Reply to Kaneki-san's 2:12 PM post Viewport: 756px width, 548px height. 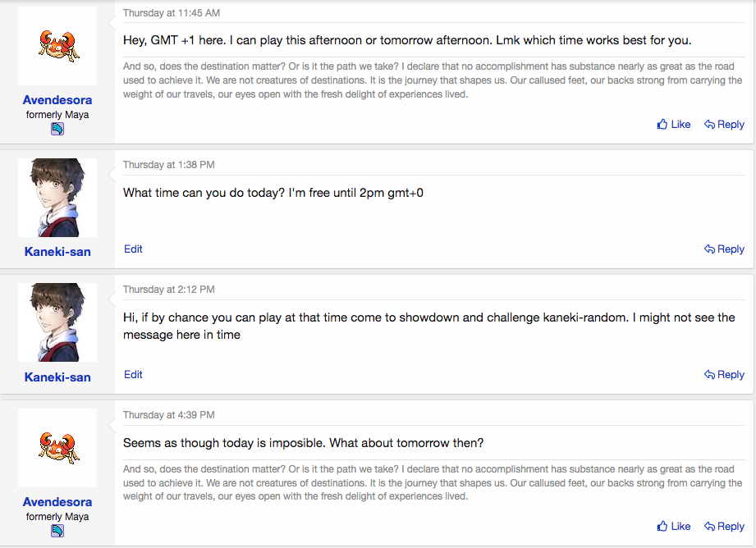(724, 374)
